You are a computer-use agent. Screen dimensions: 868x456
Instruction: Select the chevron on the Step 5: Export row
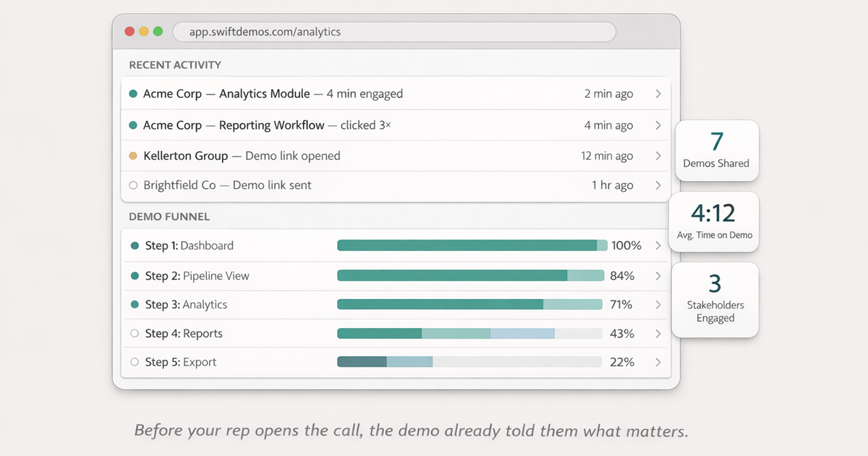click(658, 362)
